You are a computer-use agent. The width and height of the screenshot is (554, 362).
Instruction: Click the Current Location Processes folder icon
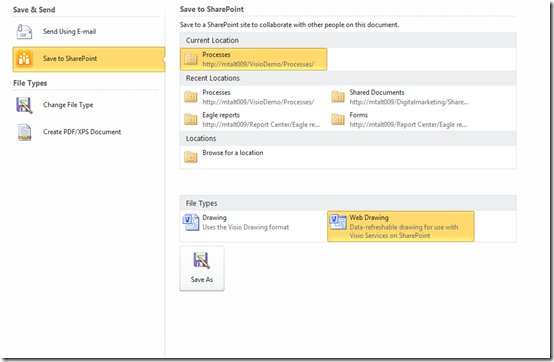tap(191, 59)
